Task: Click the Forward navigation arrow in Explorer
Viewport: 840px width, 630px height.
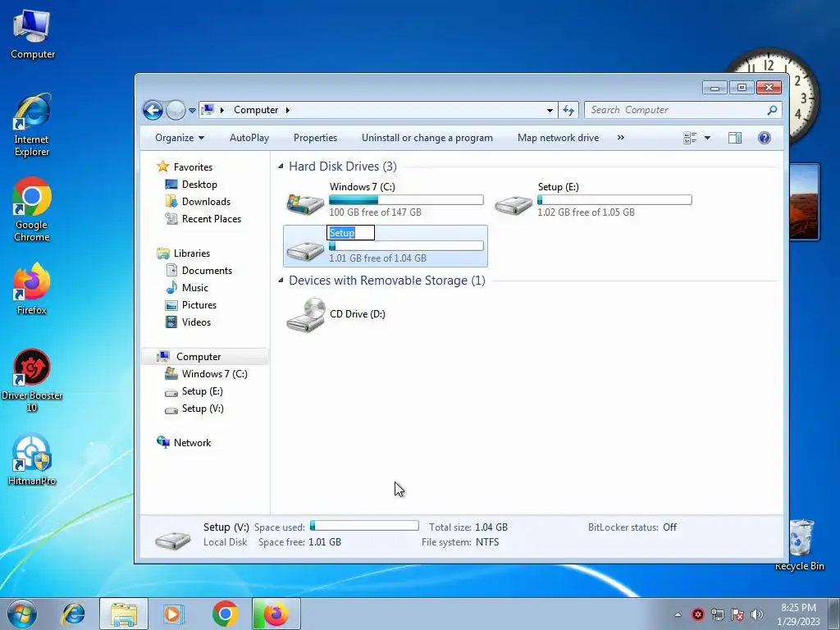Action: coord(176,111)
